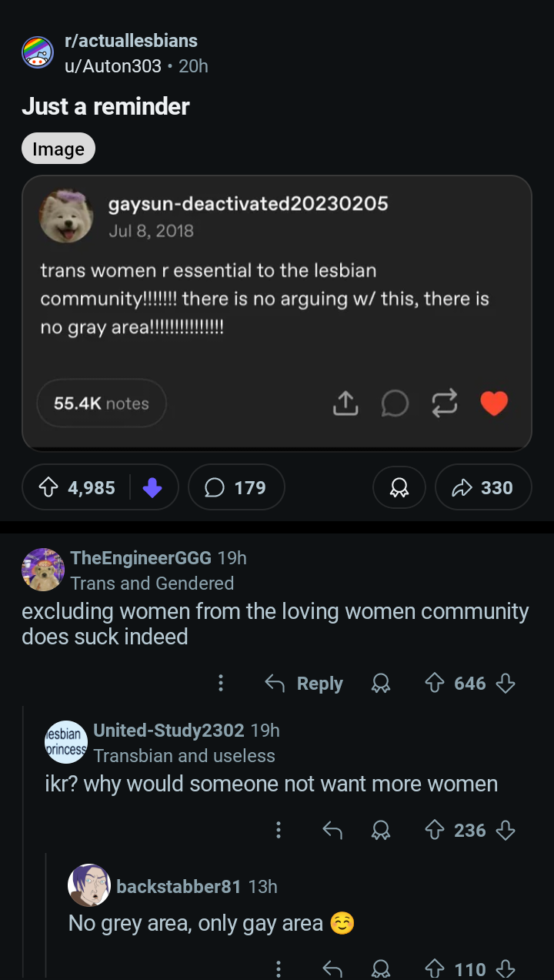Screen dimensions: 554x980
Task: Reply to United-Study2302's comment via arrow icon
Action: tap(332, 829)
